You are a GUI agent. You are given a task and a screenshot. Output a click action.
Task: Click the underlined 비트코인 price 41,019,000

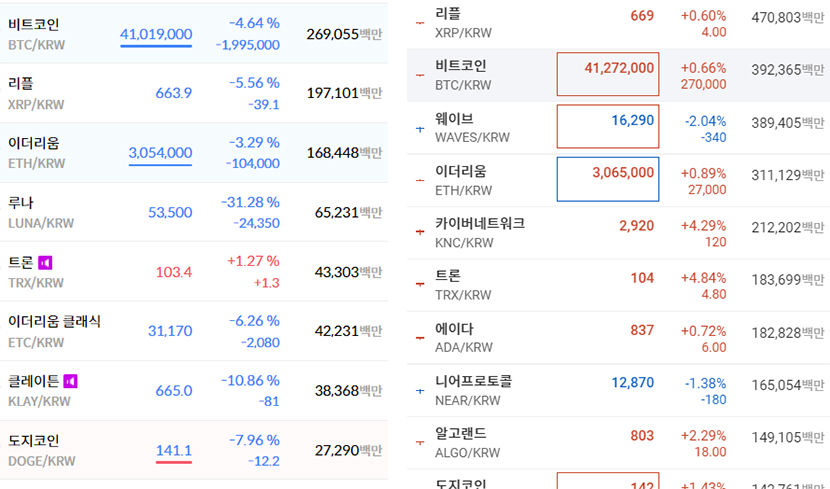(156, 34)
